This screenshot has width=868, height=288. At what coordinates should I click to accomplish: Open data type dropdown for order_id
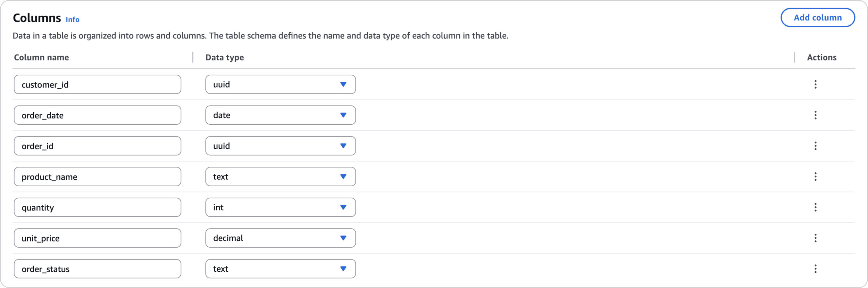(280, 146)
